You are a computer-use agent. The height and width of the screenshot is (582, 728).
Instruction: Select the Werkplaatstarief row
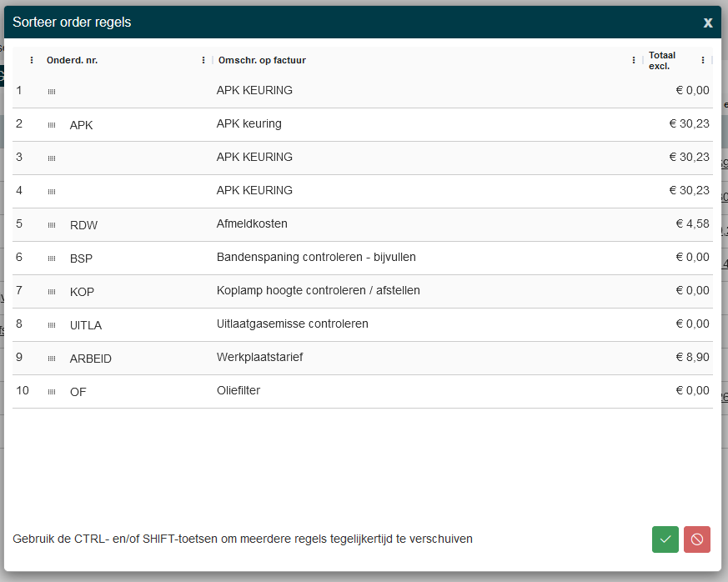pos(259,358)
